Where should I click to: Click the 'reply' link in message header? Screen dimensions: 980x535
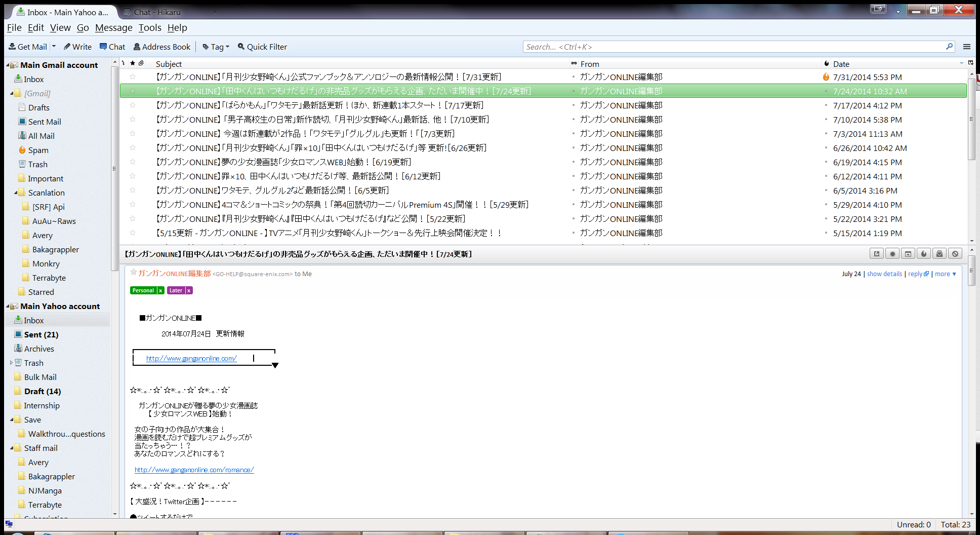[x=918, y=274]
